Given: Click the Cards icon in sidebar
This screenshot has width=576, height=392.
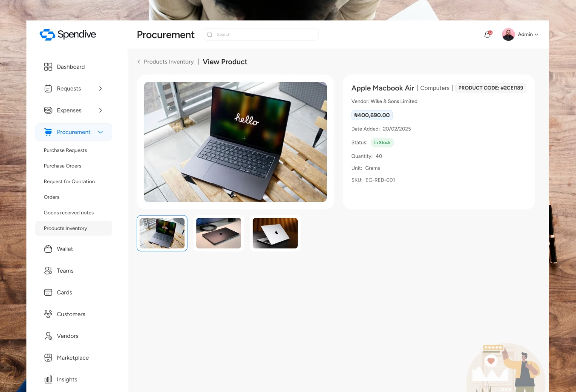Looking at the screenshot, I should [48, 292].
